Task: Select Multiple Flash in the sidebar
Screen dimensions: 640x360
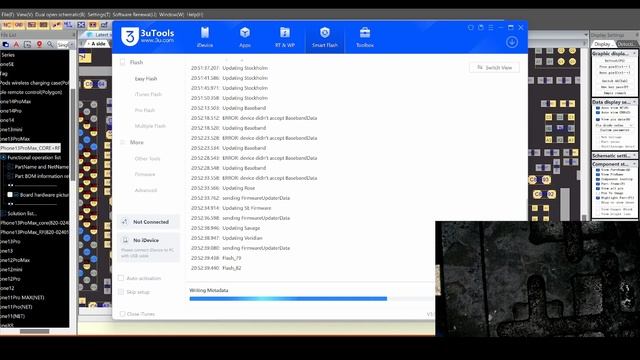Action: [150, 126]
